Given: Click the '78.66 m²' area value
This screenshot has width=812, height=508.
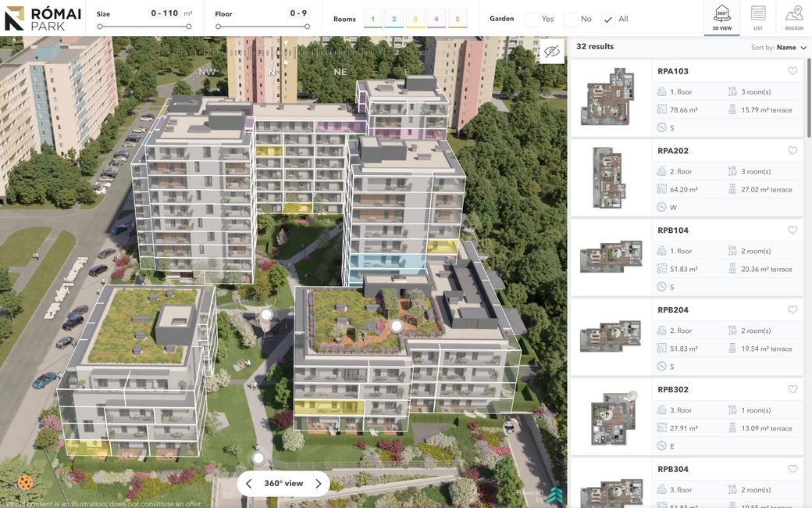Looking at the screenshot, I should (x=684, y=110).
